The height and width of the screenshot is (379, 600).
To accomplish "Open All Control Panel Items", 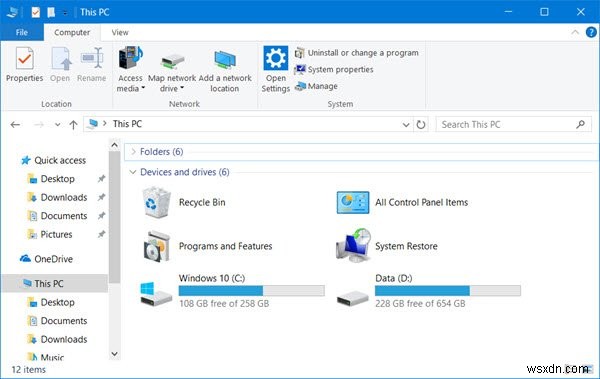I will pyautogui.click(x=403, y=203).
